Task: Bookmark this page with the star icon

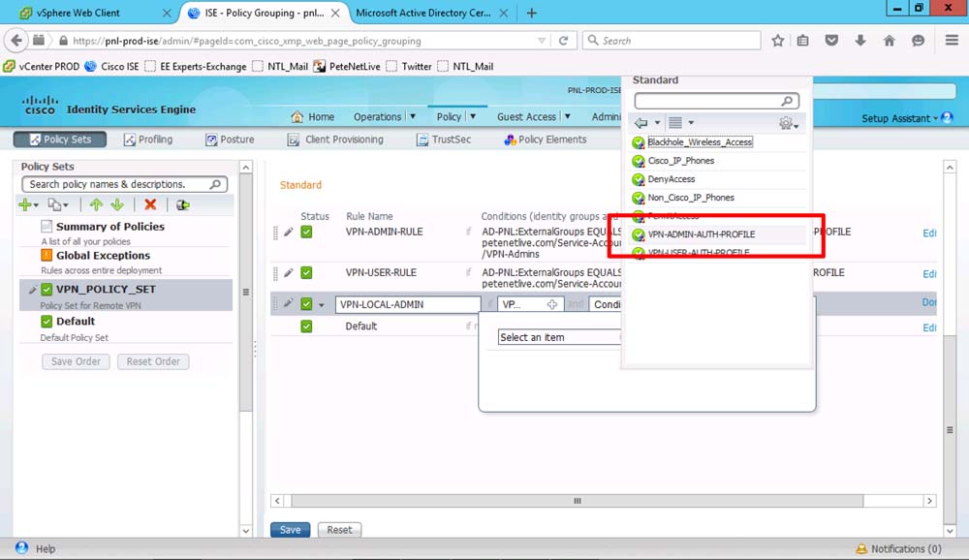Action: 777,41
